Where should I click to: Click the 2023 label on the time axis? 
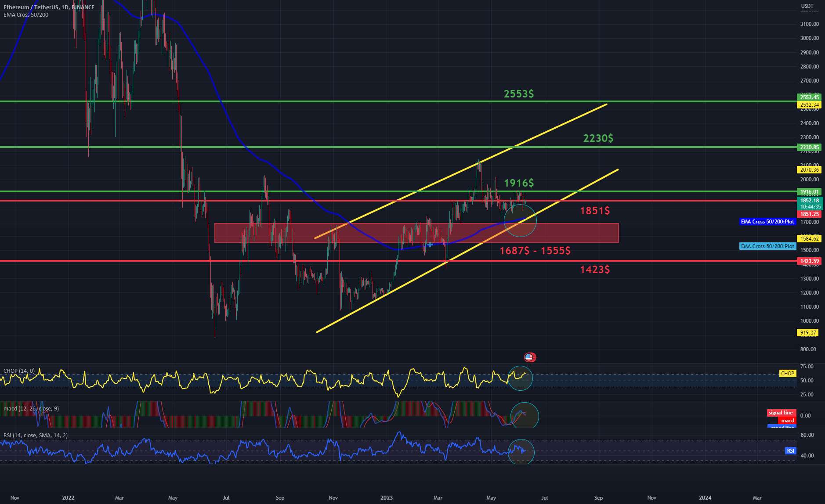pos(387,498)
